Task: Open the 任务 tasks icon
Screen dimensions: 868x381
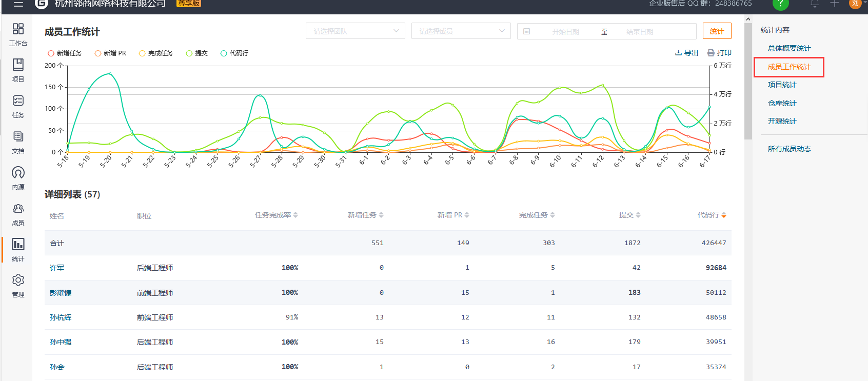Action: (x=18, y=101)
